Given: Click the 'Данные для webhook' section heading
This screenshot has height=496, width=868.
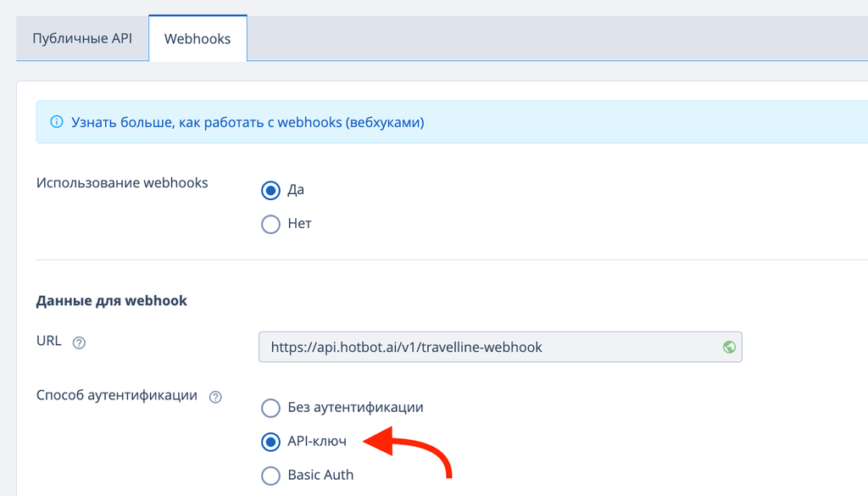Looking at the screenshot, I should tap(111, 300).
